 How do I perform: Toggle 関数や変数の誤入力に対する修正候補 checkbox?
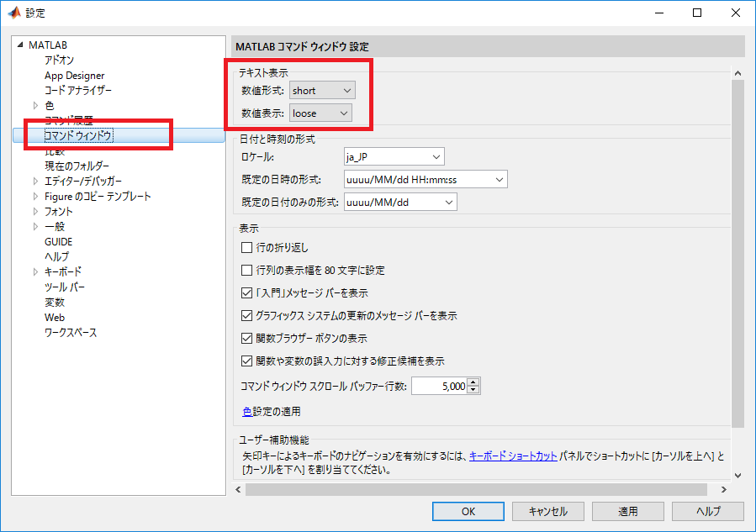[x=246, y=361]
